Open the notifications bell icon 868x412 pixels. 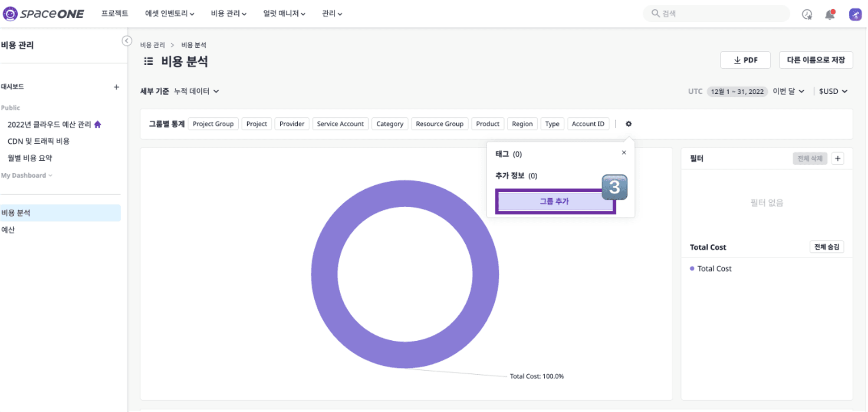(830, 14)
